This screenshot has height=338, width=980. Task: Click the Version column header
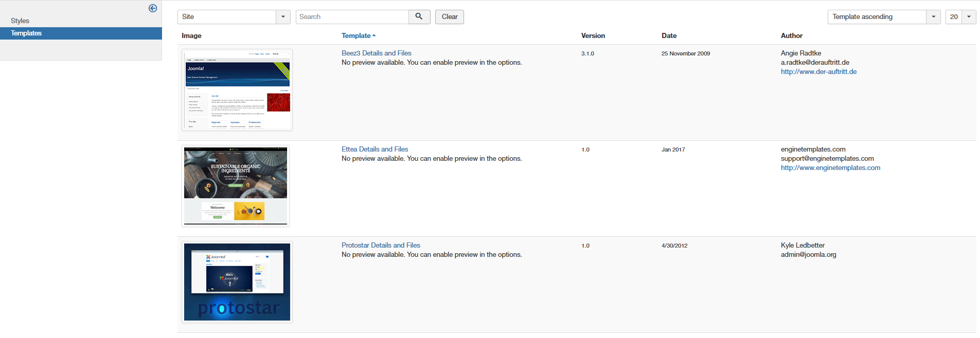593,35
